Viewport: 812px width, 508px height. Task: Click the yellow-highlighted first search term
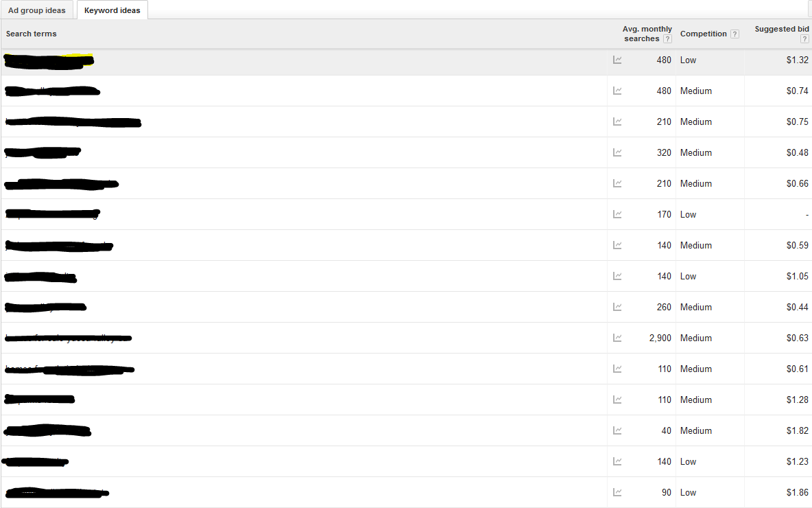(48, 60)
